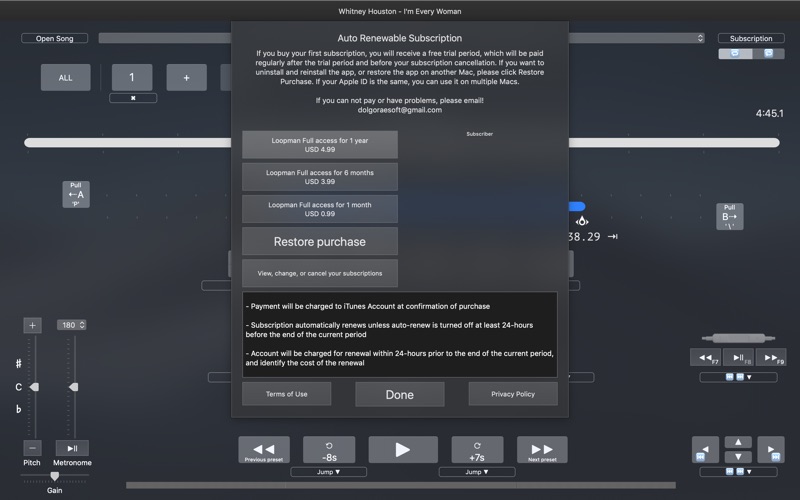Select the second loop mode segment
Viewport: 800px width, 500px height.
coord(768,54)
